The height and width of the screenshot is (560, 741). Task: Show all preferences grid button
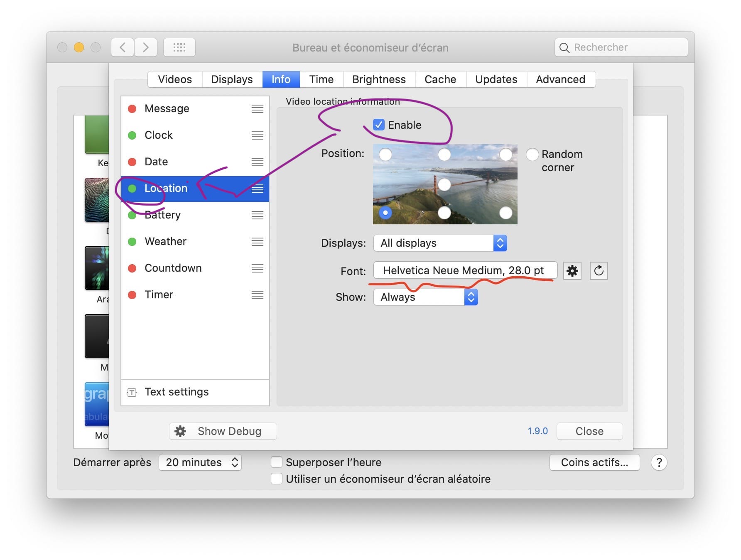coord(179,47)
